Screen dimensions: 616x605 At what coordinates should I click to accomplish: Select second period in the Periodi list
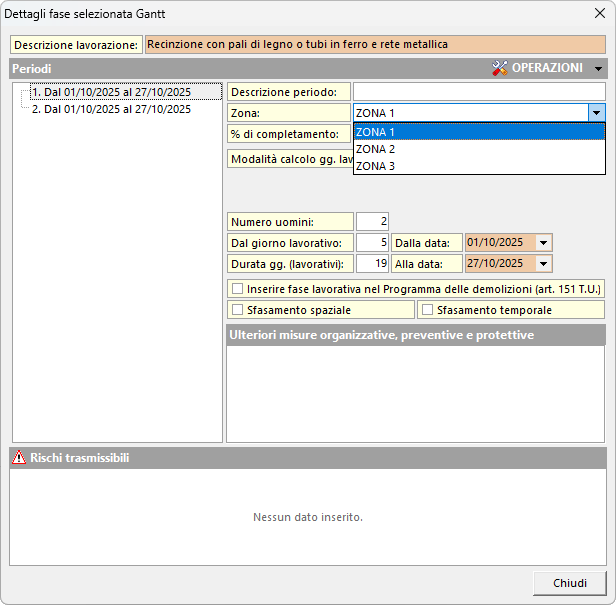pos(111,109)
